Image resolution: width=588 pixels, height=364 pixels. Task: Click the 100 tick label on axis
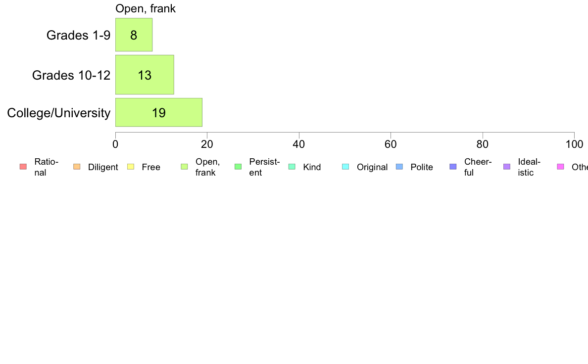coord(574,144)
